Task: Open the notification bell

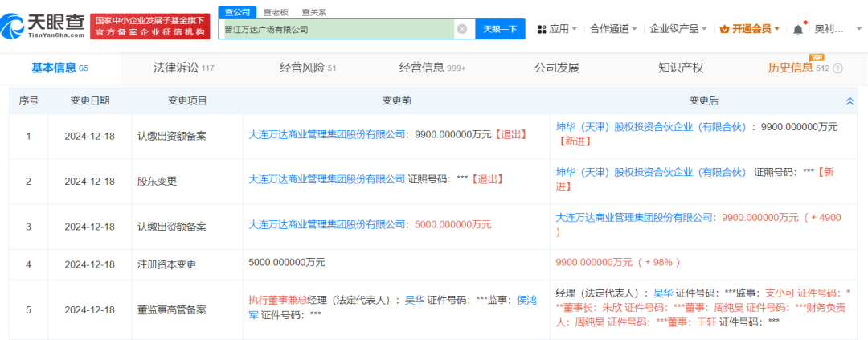Action: tap(797, 29)
